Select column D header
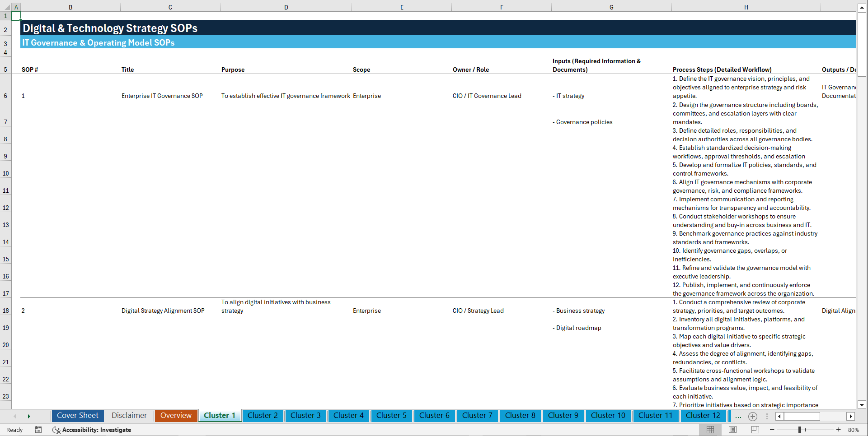868x436 pixels. click(286, 7)
